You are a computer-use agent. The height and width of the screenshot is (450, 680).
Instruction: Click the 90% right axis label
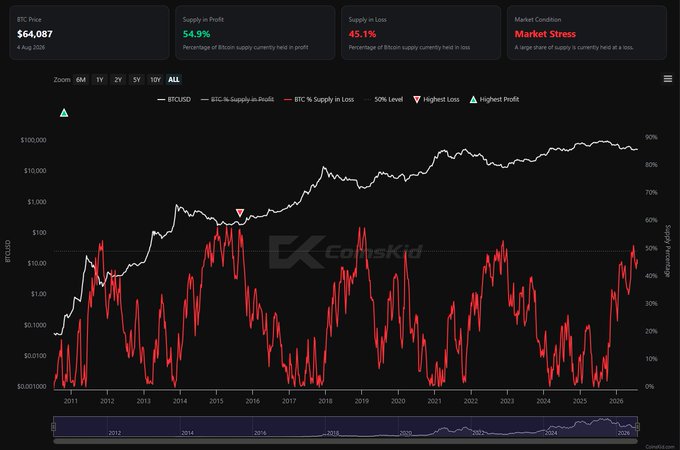(651, 137)
